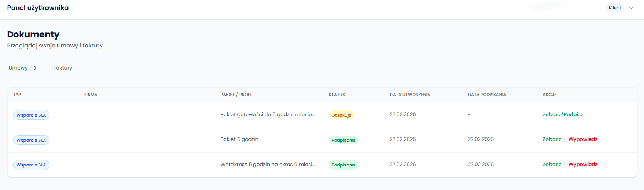Open Zobacz for the WordPress 5 godzin contract
This screenshot has height=190, width=644.
tap(552, 165)
